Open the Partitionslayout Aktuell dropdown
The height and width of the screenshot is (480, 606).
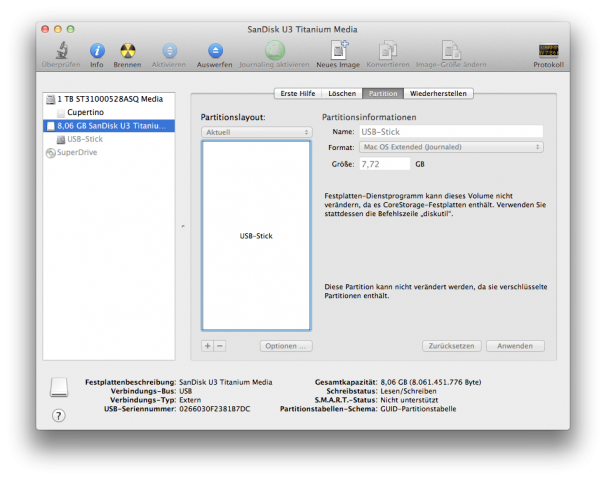coord(257,132)
